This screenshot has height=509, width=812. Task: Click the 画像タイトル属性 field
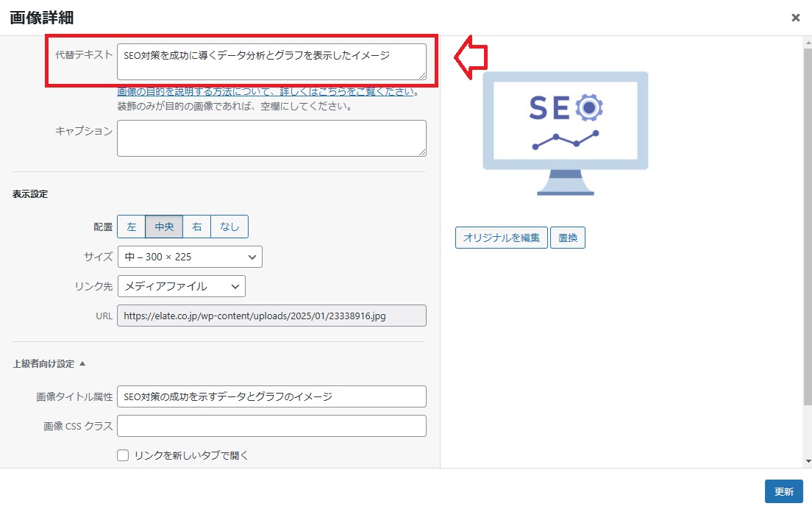[271, 396]
